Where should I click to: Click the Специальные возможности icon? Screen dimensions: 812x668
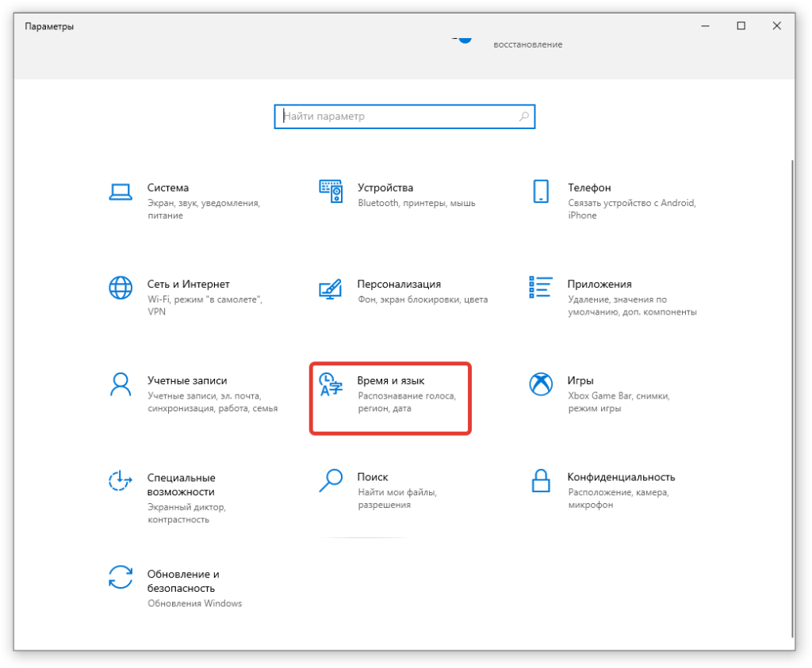point(120,480)
